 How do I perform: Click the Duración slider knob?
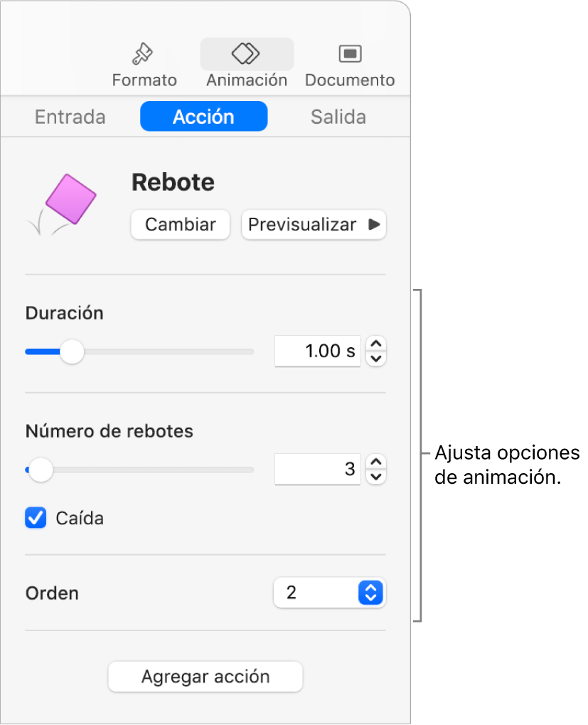tap(71, 351)
